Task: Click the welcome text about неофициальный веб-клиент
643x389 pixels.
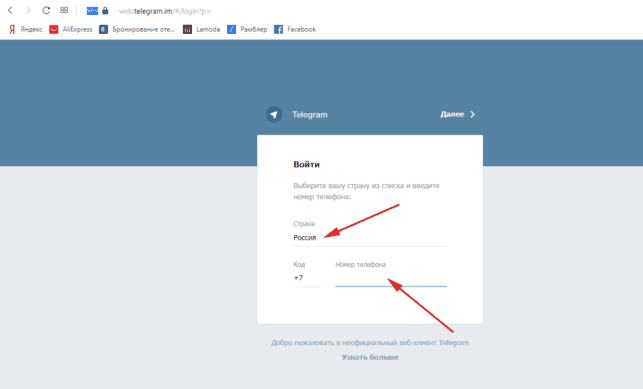Action: point(370,343)
